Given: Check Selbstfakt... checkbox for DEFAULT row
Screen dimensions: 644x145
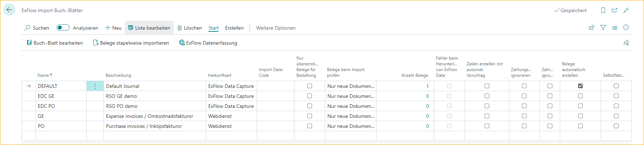Looking at the screenshot, I should 616,86.
